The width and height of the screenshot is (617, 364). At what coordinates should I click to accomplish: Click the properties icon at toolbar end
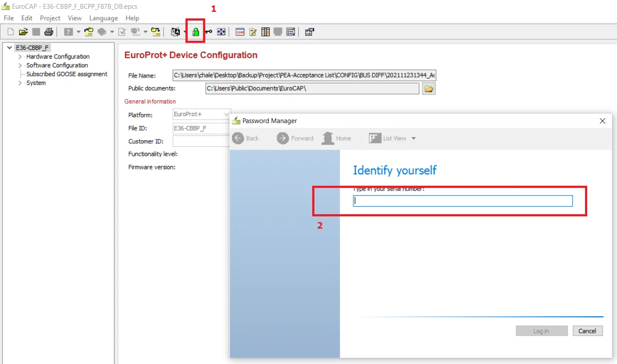tap(309, 32)
